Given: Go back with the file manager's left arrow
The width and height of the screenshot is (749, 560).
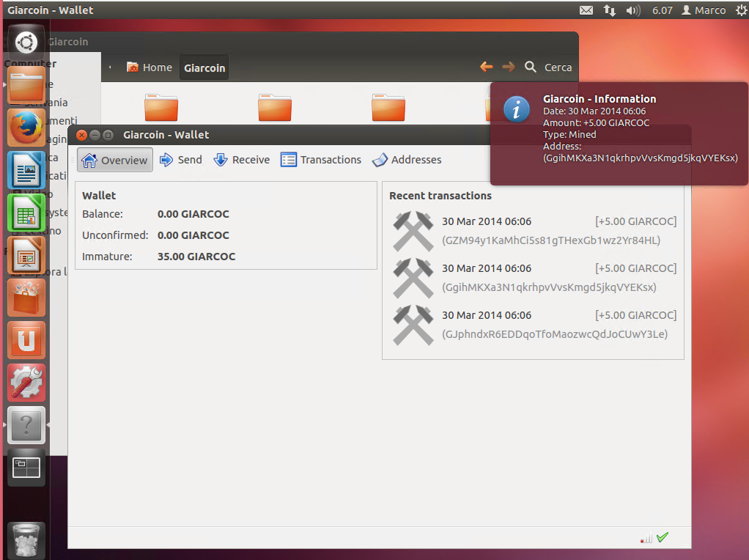Looking at the screenshot, I should (x=487, y=67).
